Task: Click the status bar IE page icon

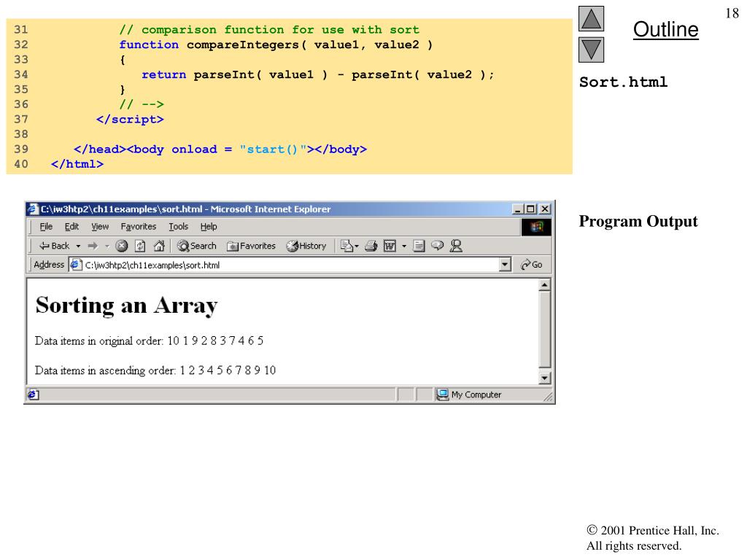Action: pyautogui.click(x=33, y=394)
